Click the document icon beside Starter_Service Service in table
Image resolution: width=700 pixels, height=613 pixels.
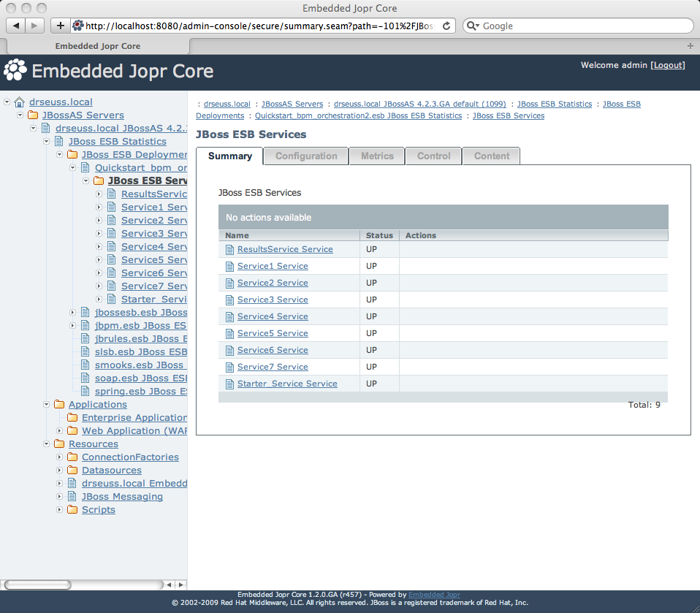229,384
